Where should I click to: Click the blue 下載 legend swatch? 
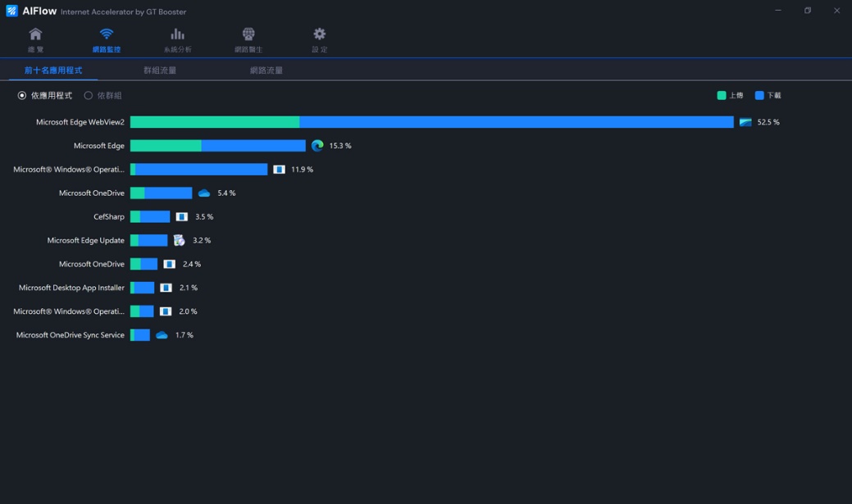759,96
